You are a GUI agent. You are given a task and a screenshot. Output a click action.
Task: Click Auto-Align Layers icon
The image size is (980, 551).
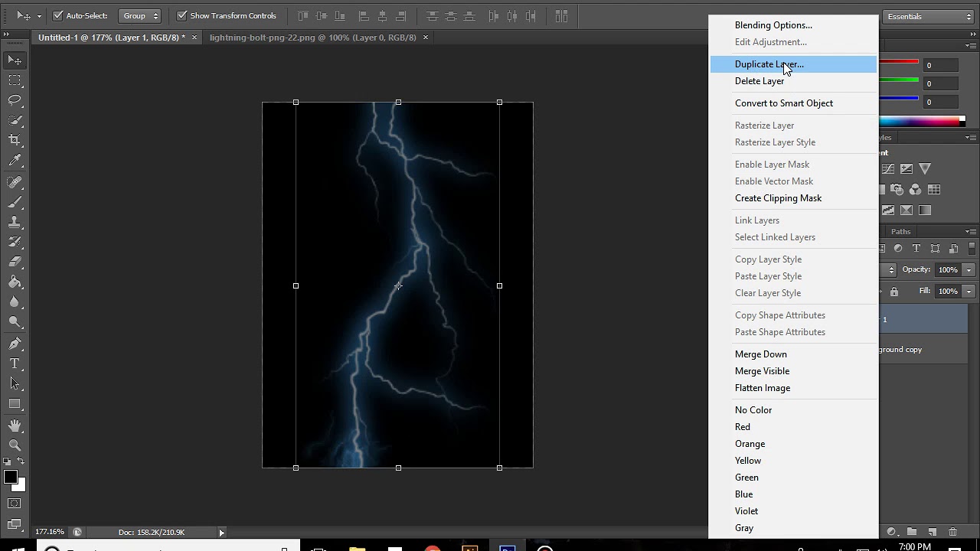561,15
